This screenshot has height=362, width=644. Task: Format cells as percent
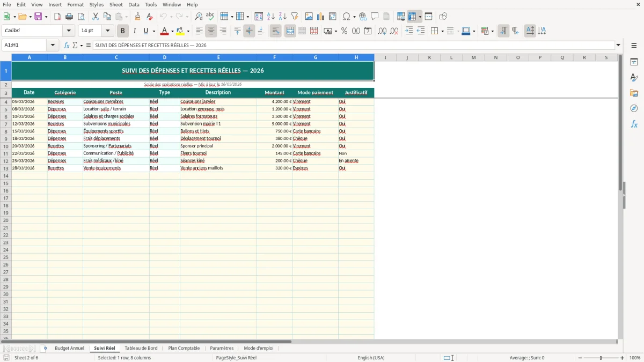[344, 31]
